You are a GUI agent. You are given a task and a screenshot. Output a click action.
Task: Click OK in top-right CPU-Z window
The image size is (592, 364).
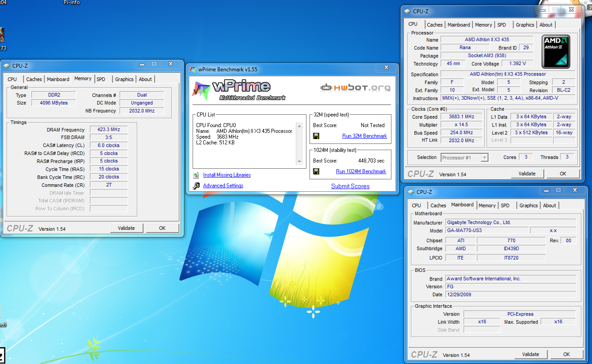(x=563, y=174)
